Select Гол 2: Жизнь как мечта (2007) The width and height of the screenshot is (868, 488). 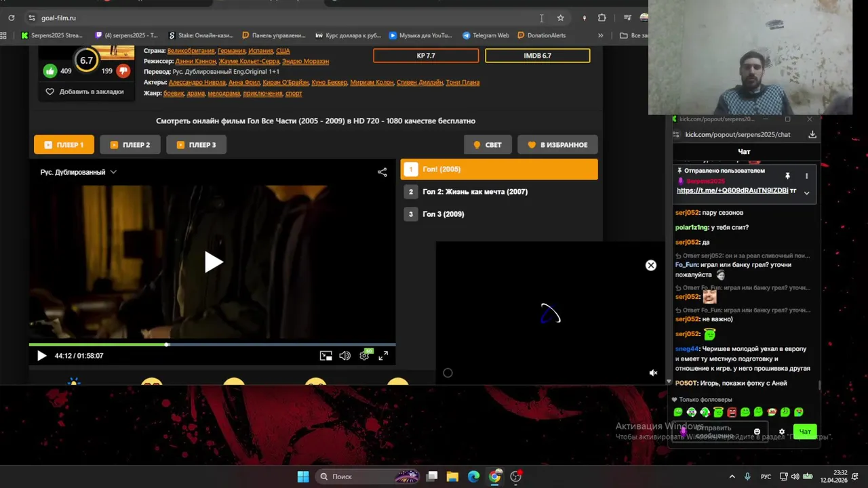click(x=499, y=192)
